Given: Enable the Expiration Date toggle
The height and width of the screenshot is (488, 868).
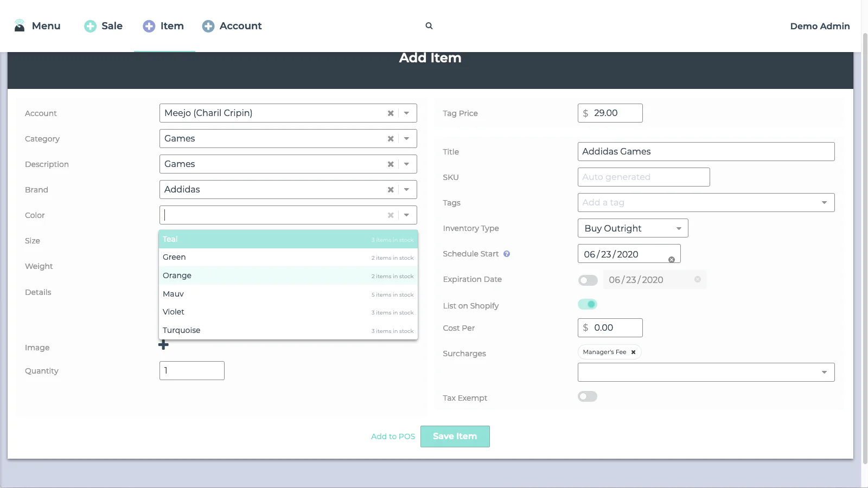Looking at the screenshot, I should (588, 280).
